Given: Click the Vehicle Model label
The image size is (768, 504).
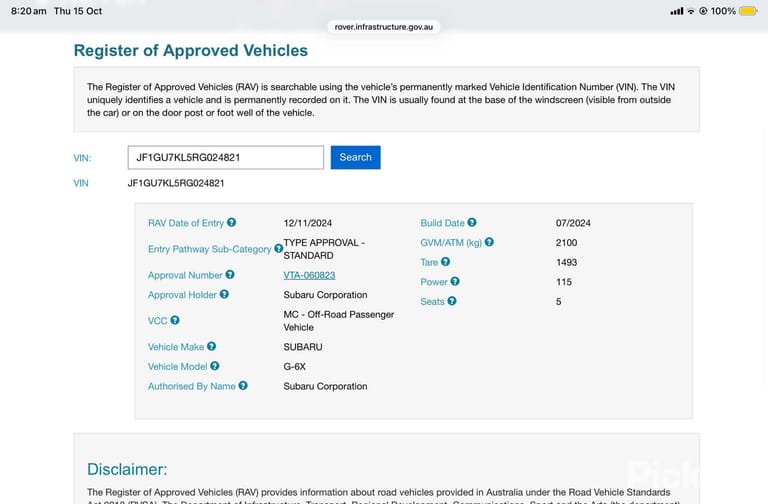Looking at the screenshot, I should click(x=177, y=366).
